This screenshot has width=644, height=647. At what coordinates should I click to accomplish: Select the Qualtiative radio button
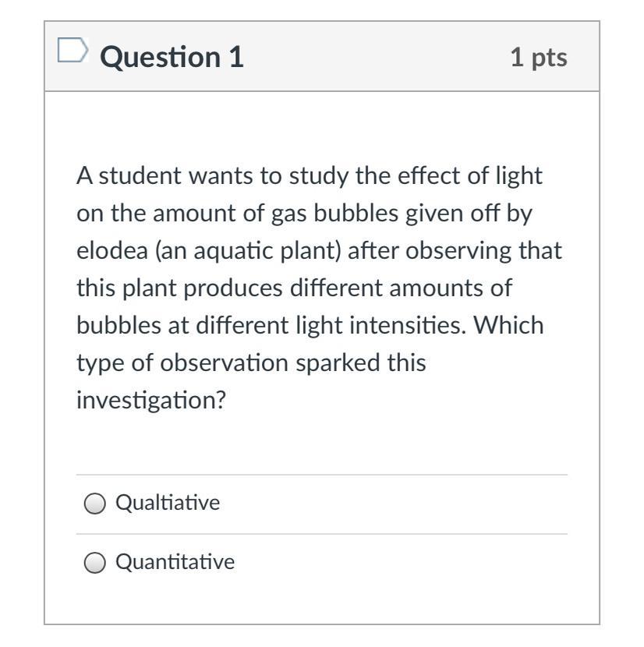click(94, 504)
